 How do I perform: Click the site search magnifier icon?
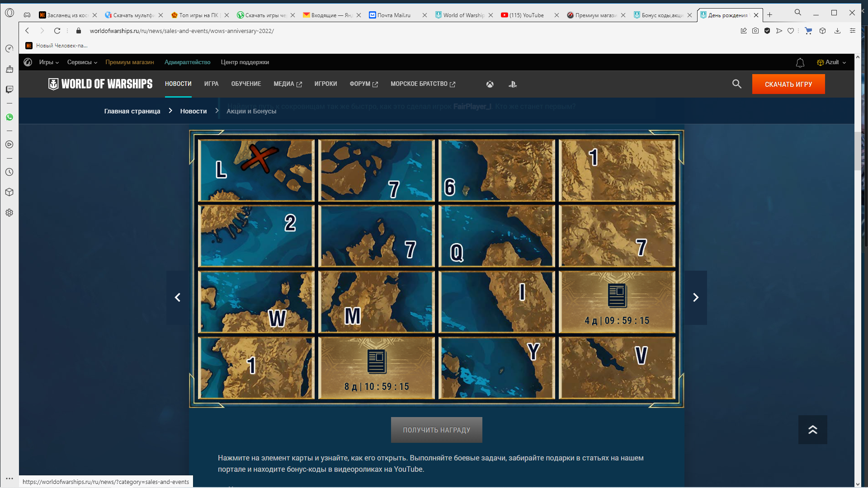coord(737,84)
